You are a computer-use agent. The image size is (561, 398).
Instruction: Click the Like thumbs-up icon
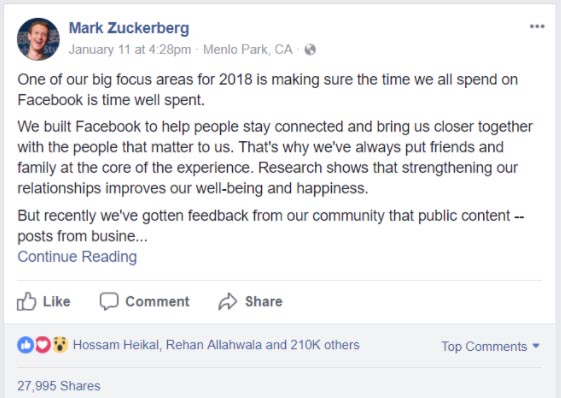click(26, 301)
